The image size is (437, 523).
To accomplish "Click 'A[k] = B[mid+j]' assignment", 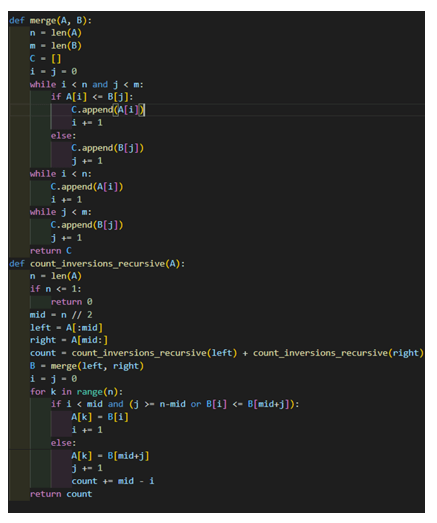I will pyautogui.click(x=110, y=456).
